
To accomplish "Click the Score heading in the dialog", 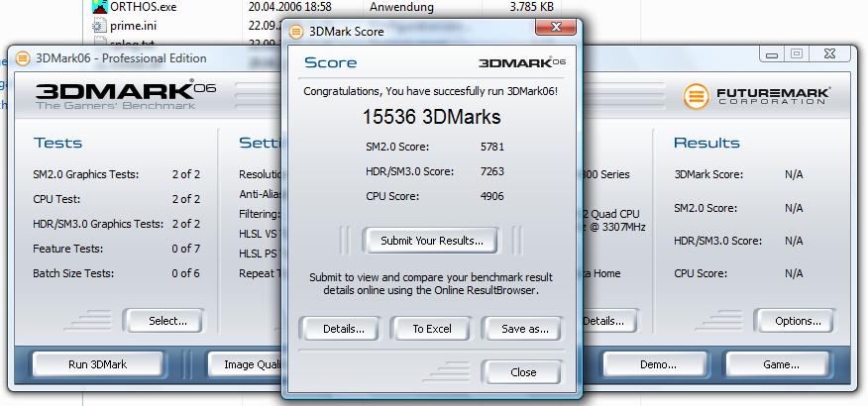I will coord(331,62).
